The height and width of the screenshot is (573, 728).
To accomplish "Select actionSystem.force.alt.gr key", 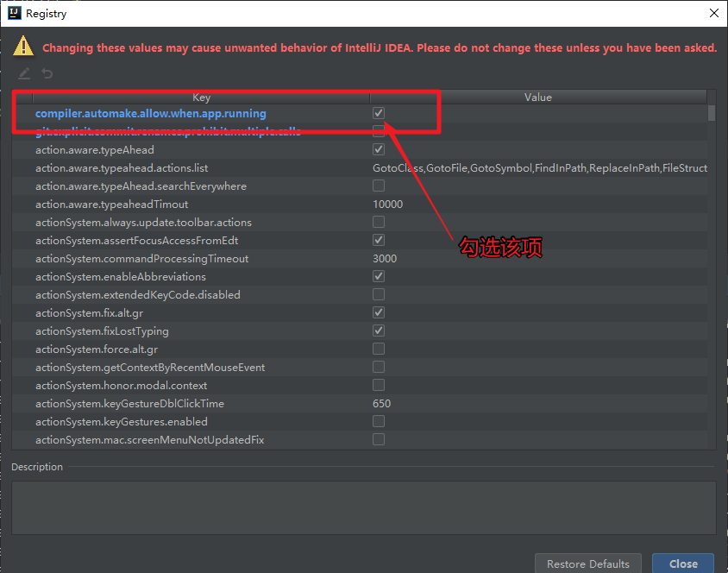I will pos(97,349).
